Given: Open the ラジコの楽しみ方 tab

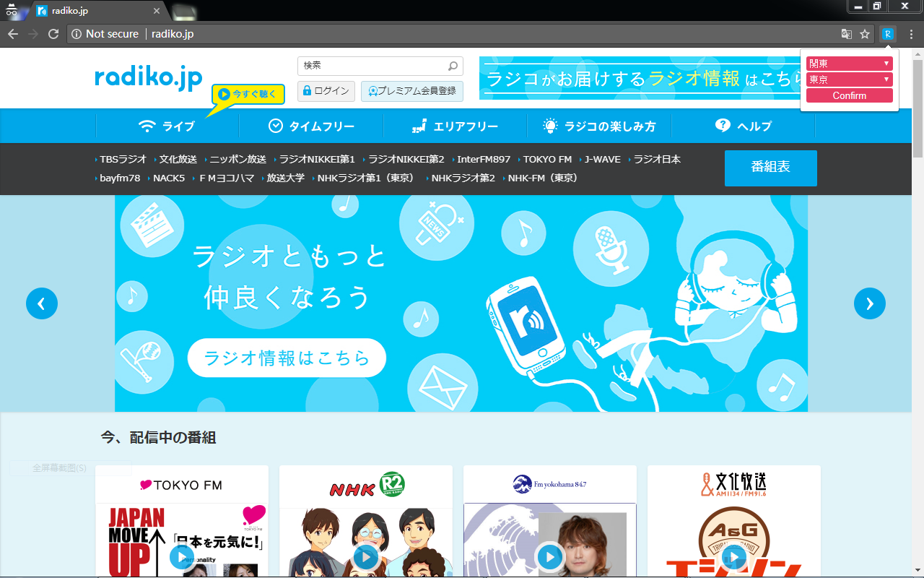Looking at the screenshot, I should click(599, 126).
